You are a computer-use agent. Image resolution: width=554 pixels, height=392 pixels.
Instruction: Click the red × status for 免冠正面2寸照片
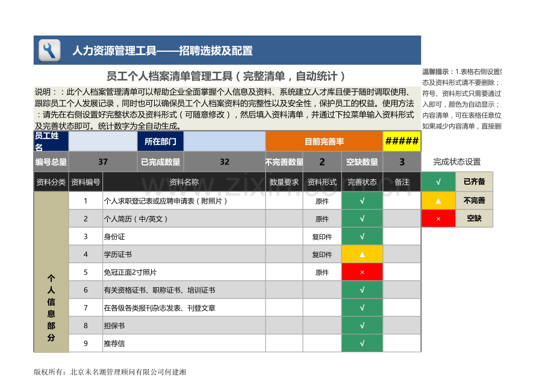[x=361, y=272]
